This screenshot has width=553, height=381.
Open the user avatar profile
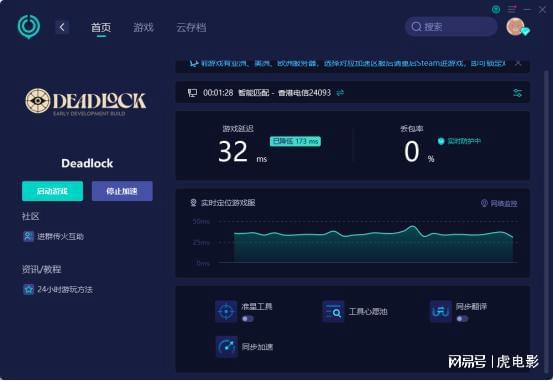pos(515,26)
